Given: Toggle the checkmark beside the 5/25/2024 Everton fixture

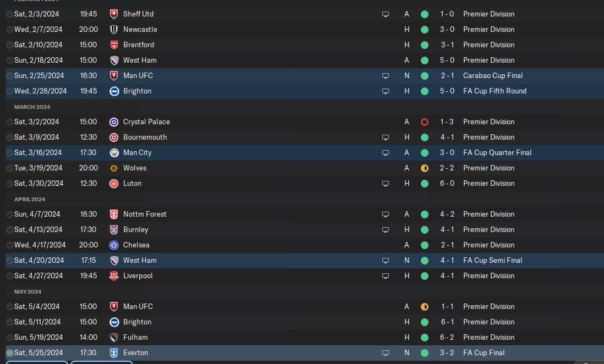Looking at the screenshot, I should tap(10, 352).
